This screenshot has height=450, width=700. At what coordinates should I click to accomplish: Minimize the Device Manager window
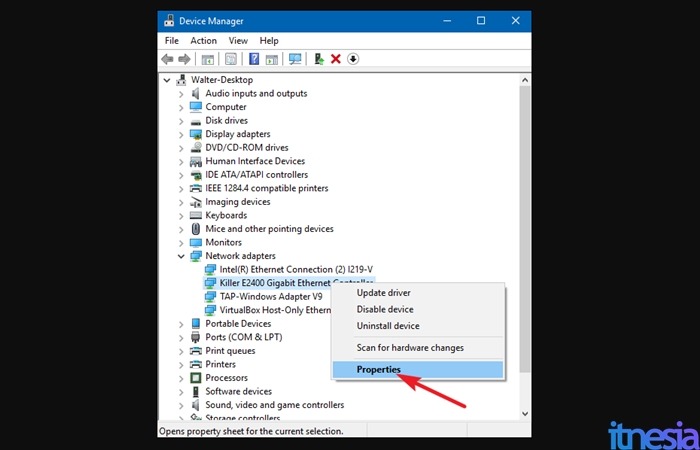coord(446,21)
